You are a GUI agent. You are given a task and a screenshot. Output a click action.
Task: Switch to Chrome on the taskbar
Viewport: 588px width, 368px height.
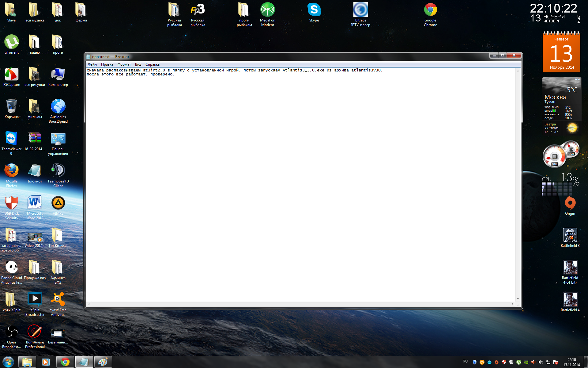[x=65, y=362]
